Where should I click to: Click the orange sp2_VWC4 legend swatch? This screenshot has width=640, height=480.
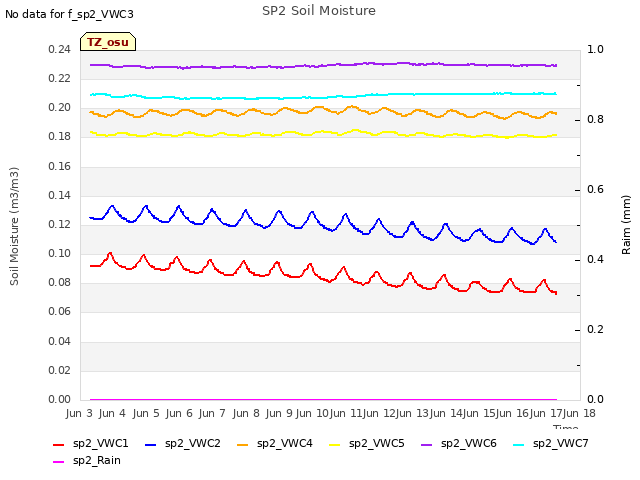[242, 444]
